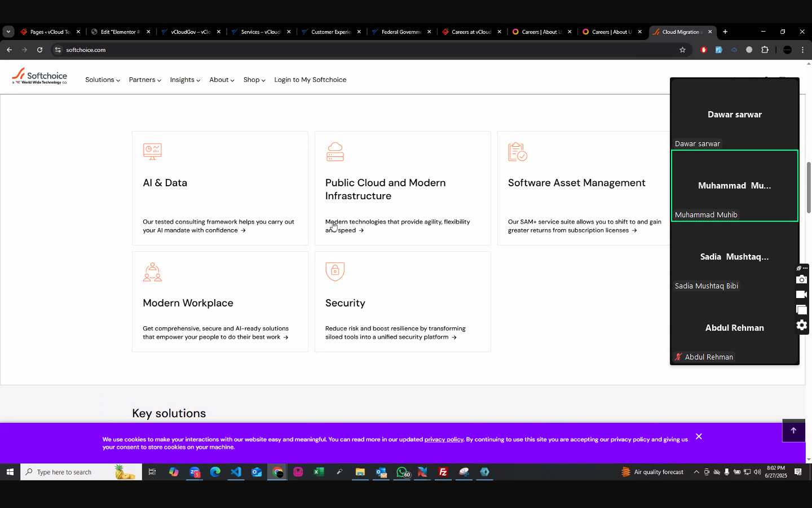Switch to Services vCloud tab
812x508 pixels.
pyautogui.click(x=261, y=32)
